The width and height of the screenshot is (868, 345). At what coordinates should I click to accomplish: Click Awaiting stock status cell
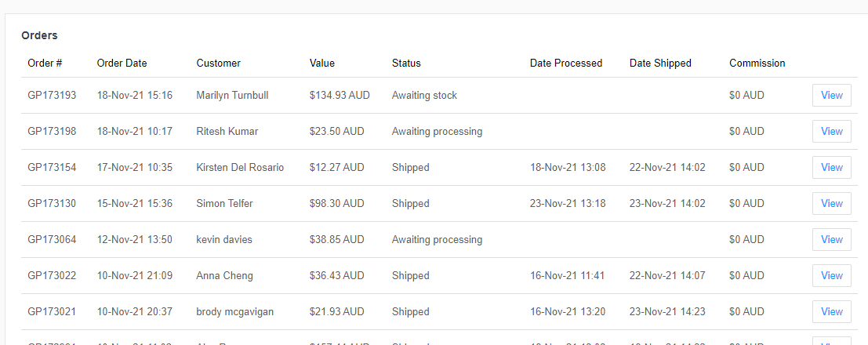424,95
